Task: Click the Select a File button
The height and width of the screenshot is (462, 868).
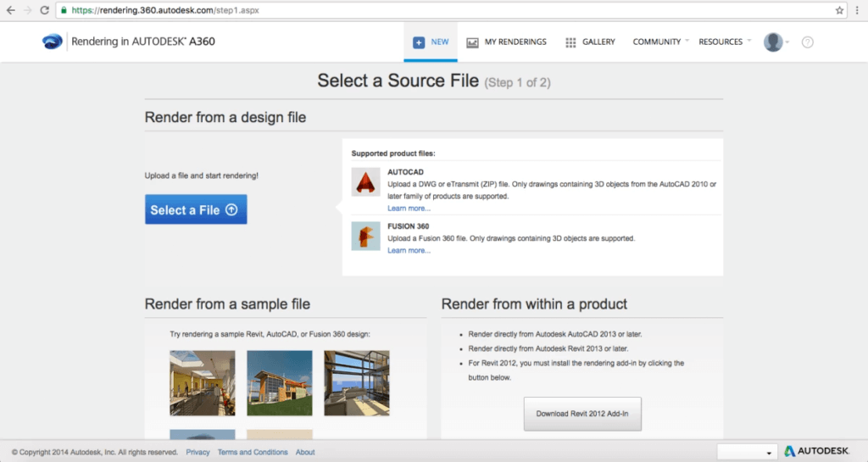Action: point(196,209)
